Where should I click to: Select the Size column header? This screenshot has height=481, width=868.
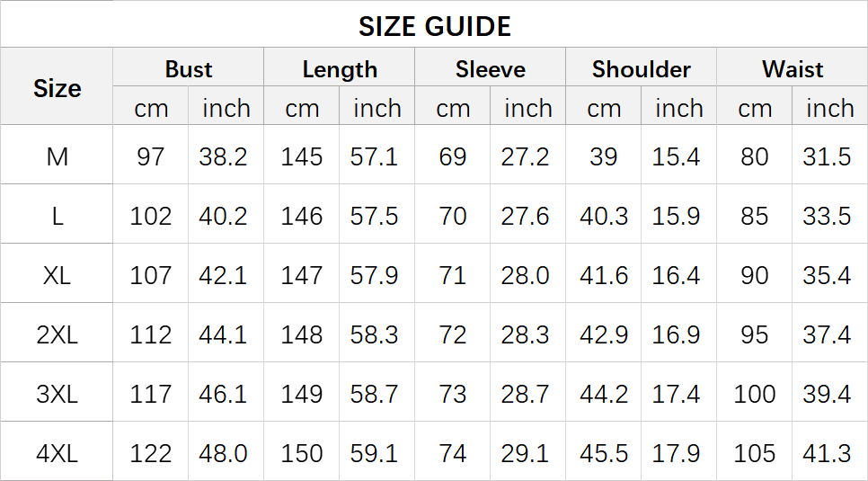tap(57, 88)
